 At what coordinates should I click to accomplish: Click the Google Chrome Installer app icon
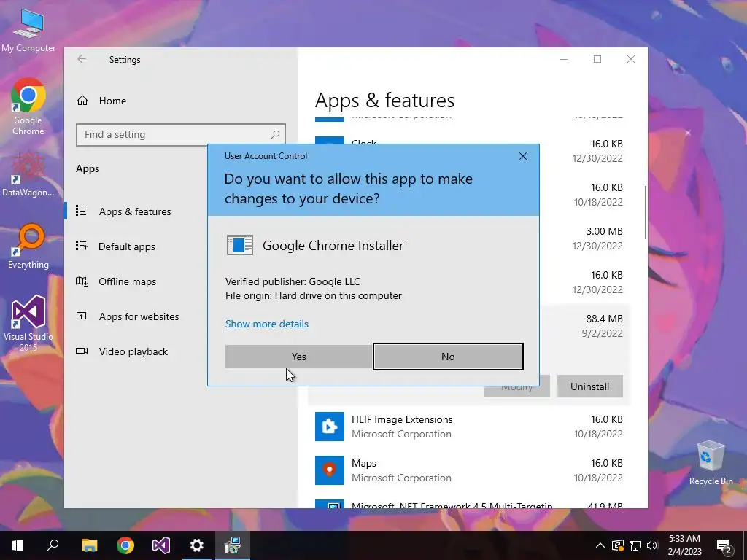239,245
